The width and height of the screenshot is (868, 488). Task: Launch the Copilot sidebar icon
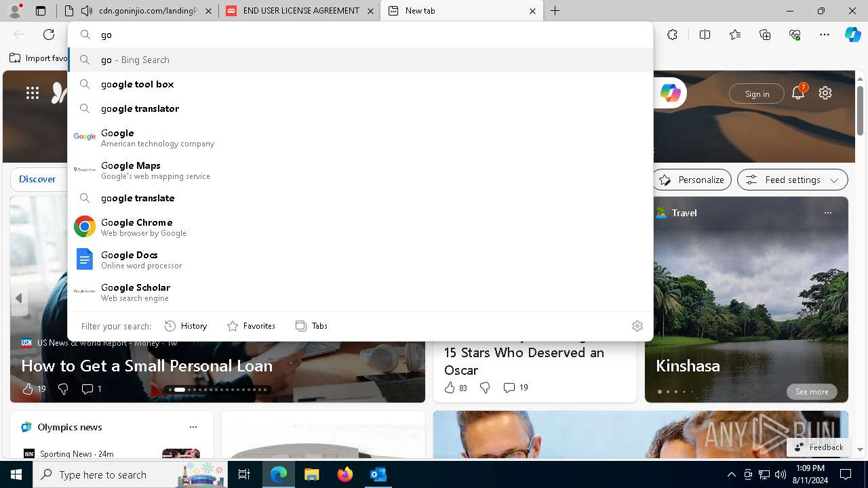click(x=852, y=35)
